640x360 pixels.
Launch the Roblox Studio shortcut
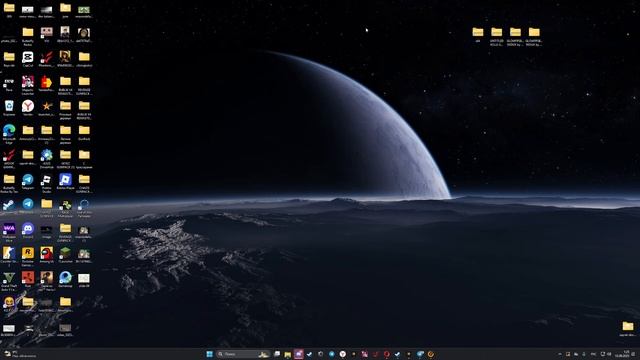[47, 180]
